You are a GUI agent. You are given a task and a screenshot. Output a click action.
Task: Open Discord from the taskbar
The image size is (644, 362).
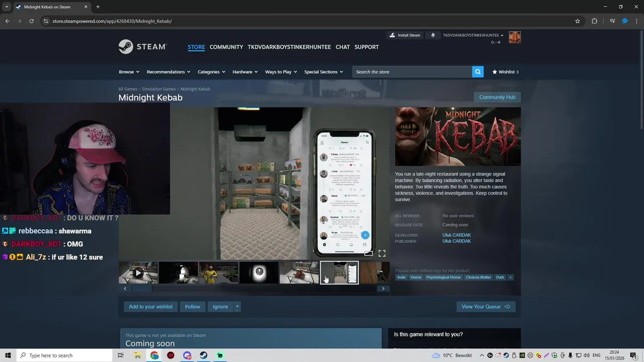tap(187, 355)
